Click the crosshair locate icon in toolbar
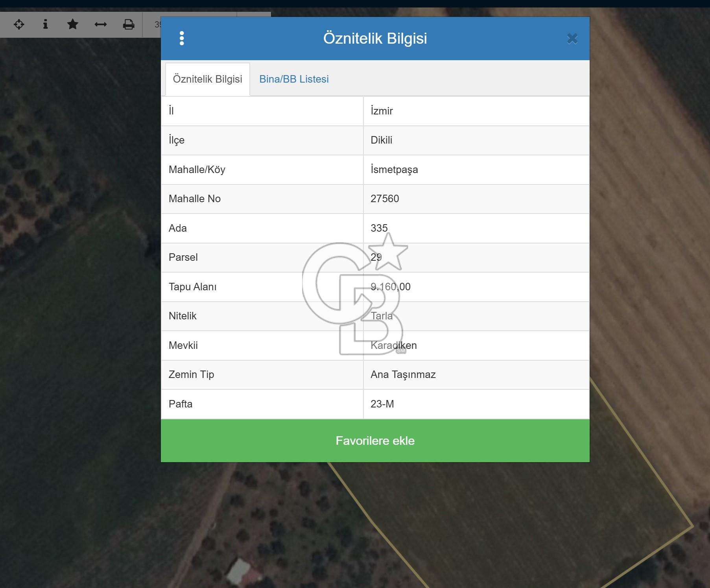Screen dimensions: 710x588 (x=19, y=24)
